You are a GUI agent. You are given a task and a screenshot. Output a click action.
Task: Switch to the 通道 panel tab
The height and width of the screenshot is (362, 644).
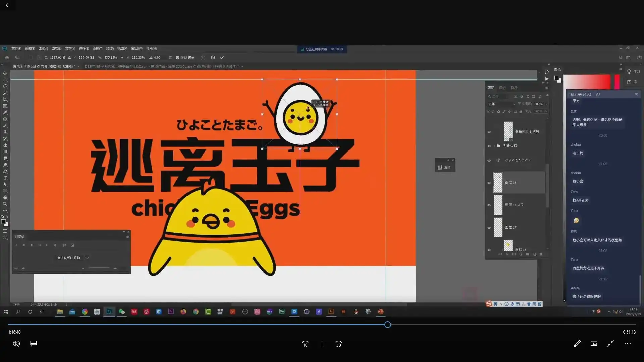point(502,88)
